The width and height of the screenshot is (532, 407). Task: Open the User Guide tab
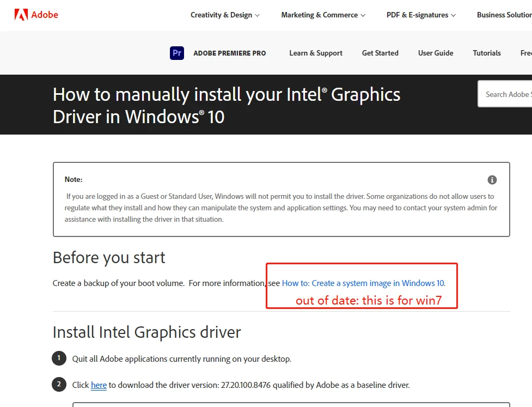click(x=436, y=53)
